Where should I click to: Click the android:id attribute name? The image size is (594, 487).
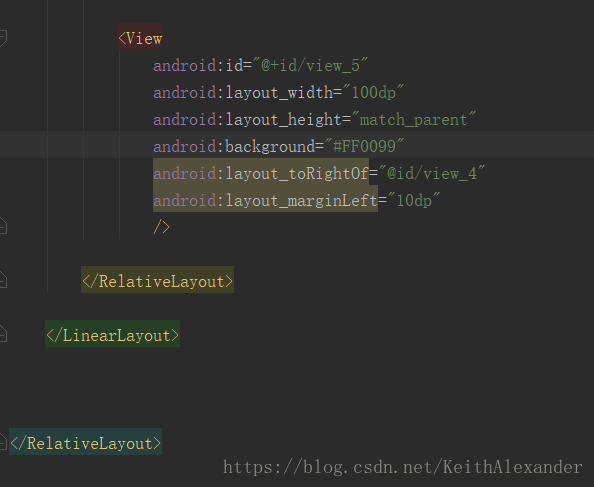tap(198, 66)
